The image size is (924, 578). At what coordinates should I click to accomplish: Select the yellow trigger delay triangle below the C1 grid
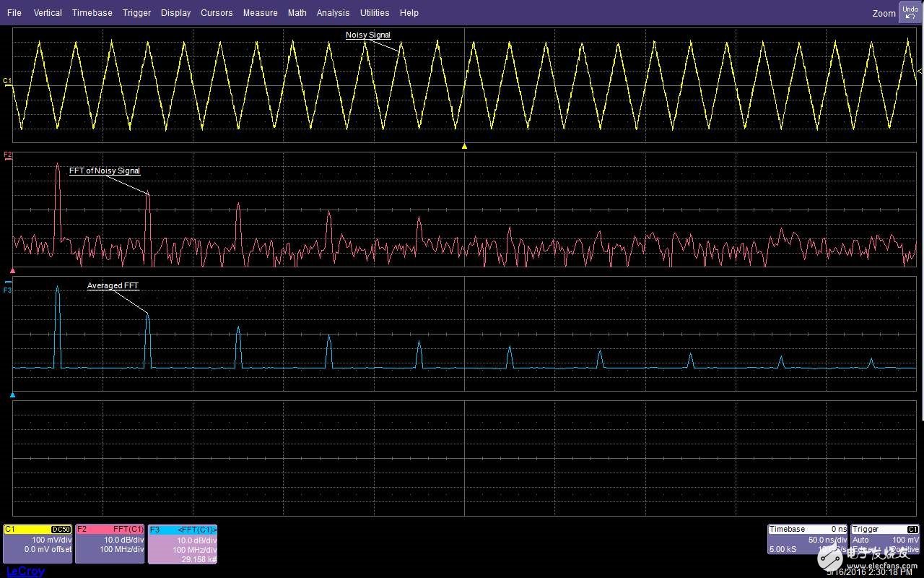coord(464,146)
